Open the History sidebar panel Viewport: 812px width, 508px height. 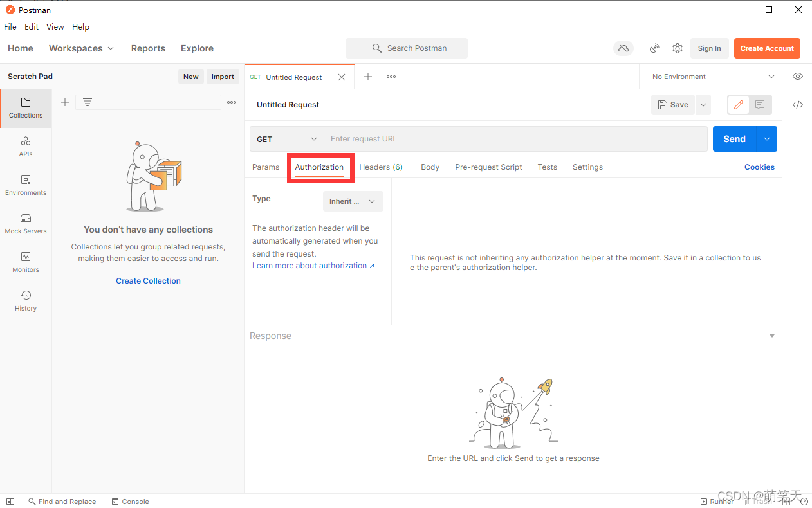pyautogui.click(x=26, y=301)
